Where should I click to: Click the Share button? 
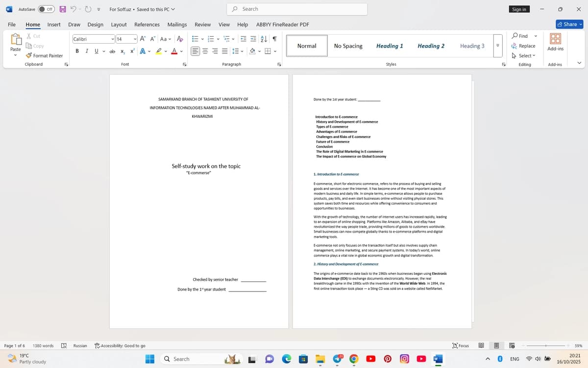pos(570,25)
